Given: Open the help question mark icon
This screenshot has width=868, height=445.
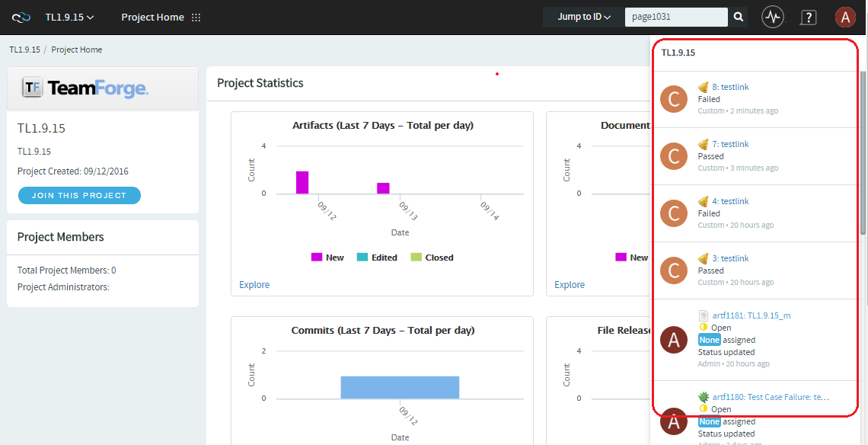Looking at the screenshot, I should tap(808, 18).
